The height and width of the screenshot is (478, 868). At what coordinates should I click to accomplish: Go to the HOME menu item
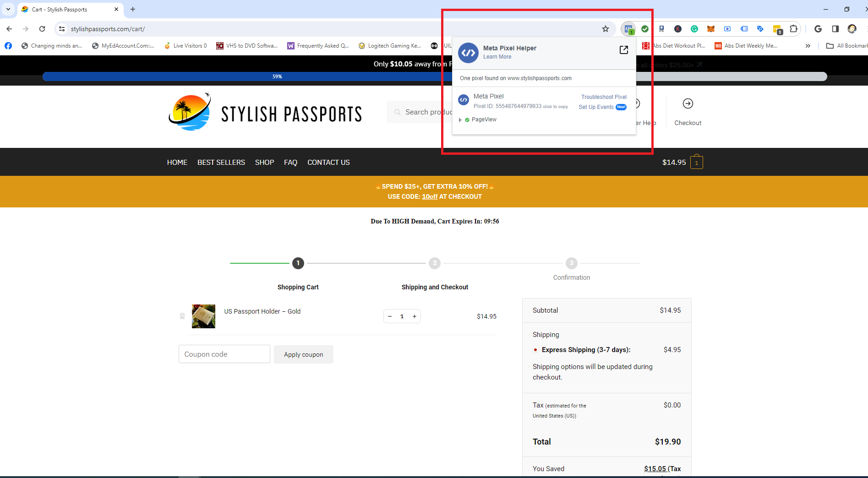(x=177, y=163)
